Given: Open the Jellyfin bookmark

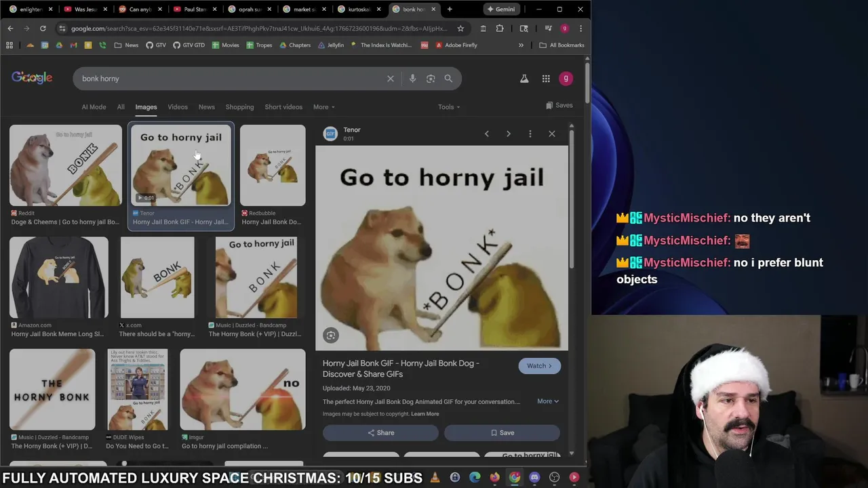Looking at the screenshot, I should click(331, 45).
